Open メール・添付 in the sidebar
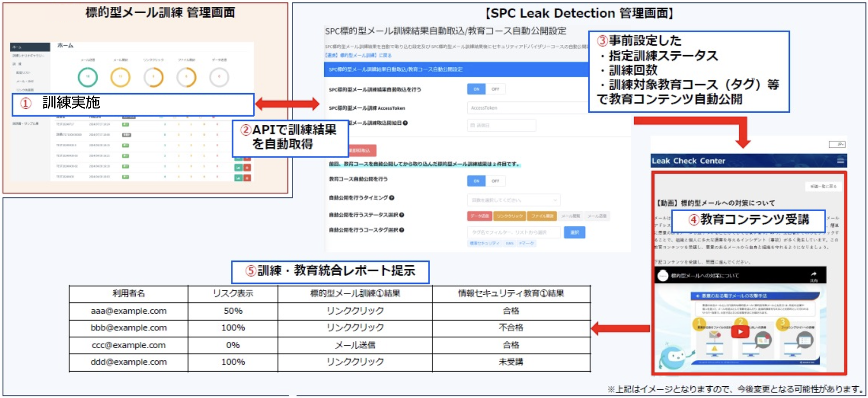The width and height of the screenshot is (868, 398). click(x=25, y=81)
